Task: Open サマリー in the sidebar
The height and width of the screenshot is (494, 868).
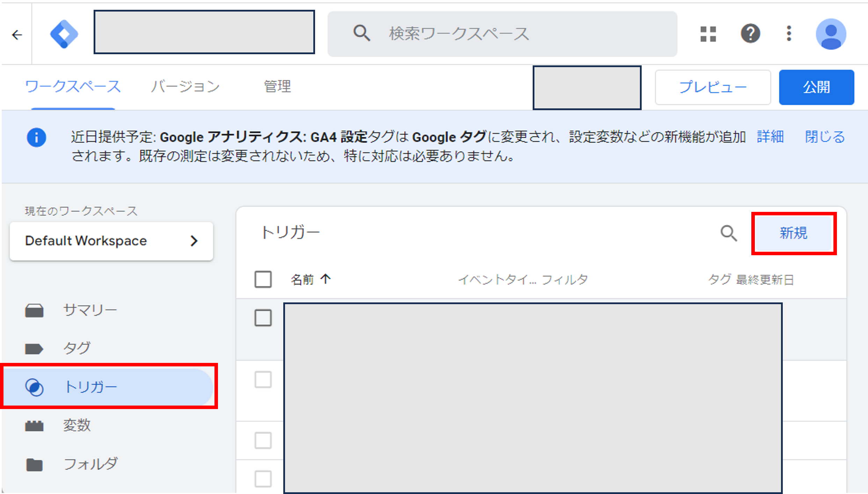Action: click(90, 310)
